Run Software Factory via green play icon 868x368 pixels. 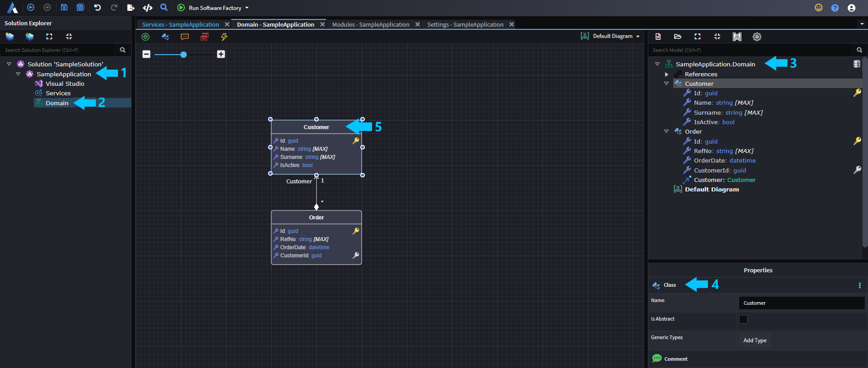181,8
